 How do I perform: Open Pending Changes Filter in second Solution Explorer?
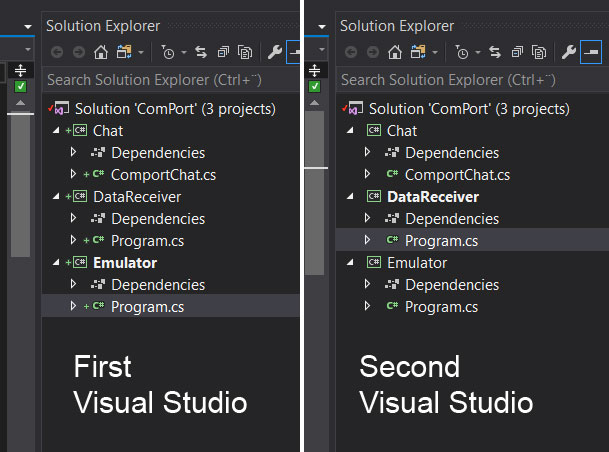(x=462, y=52)
